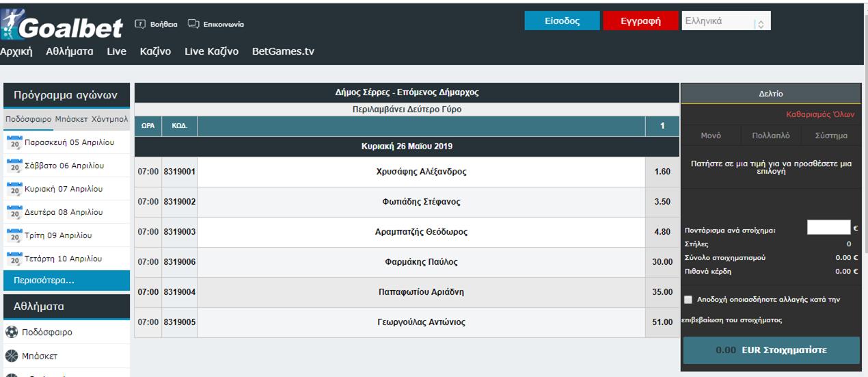Open the Live Καζίνο menu item
The height and width of the screenshot is (377, 868).
211,52
